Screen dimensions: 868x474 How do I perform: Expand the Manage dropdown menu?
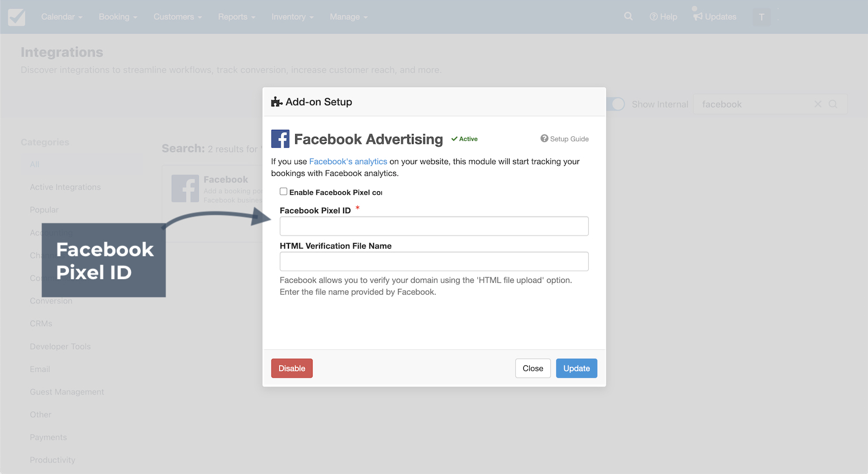pos(349,17)
